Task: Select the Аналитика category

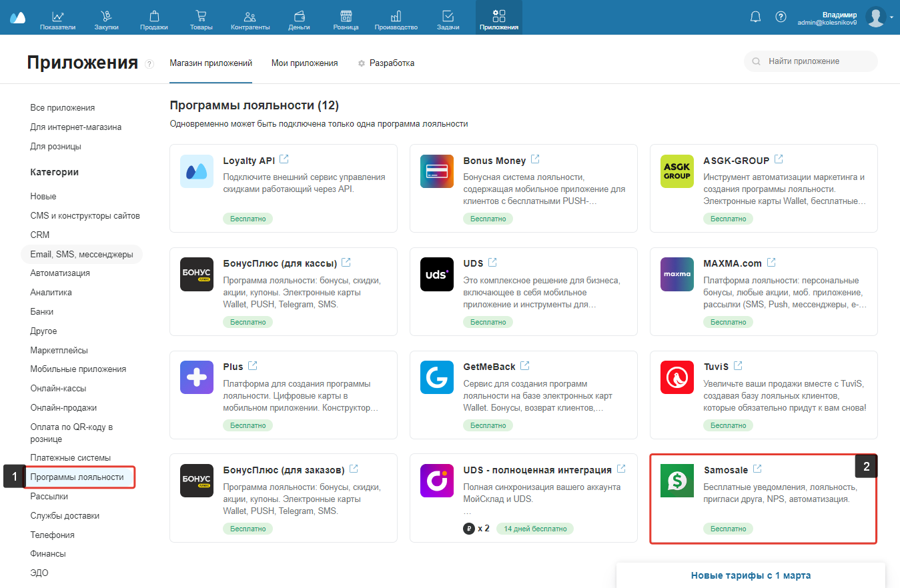Action: pos(51,292)
